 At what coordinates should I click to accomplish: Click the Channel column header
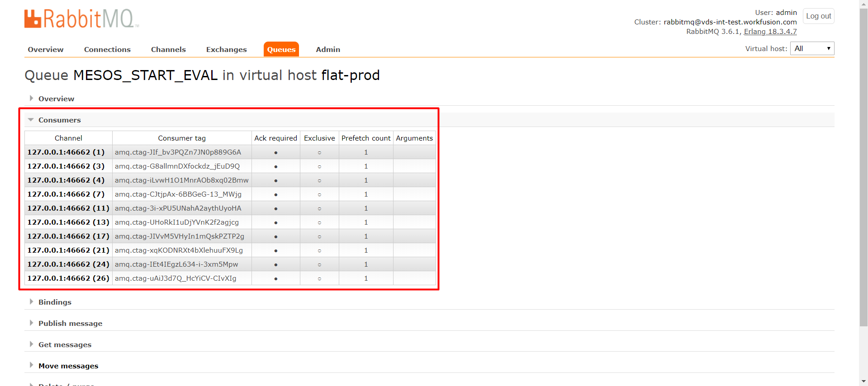pyautogui.click(x=68, y=138)
